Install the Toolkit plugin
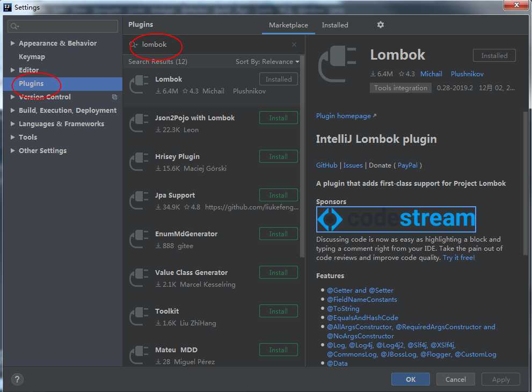The width and height of the screenshot is (532, 392). pyautogui.click(x=279, y=311)
